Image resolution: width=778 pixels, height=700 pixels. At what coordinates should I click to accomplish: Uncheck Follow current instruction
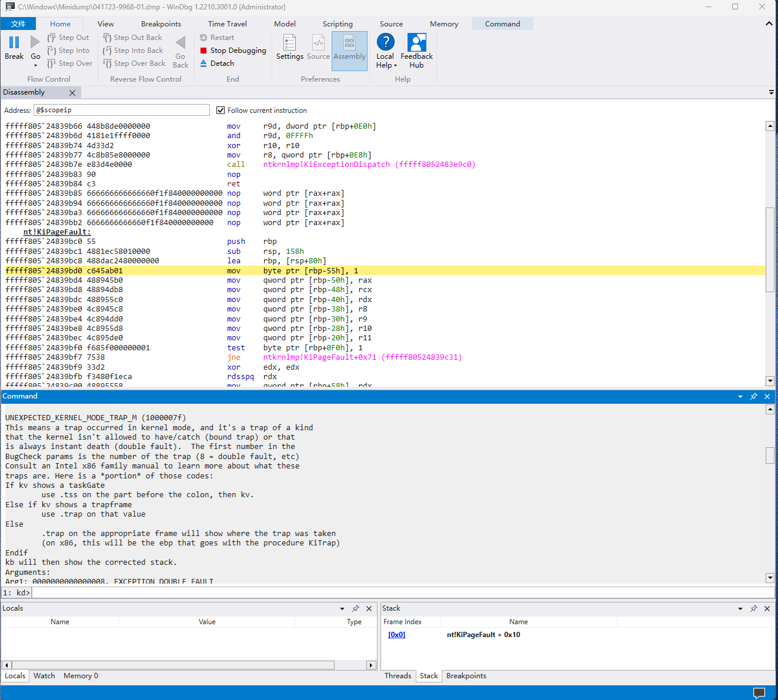click(221, 110)
